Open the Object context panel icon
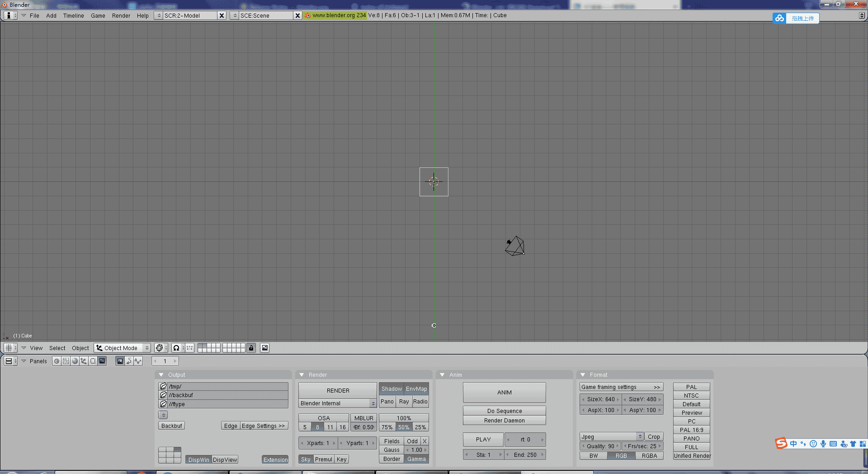The height and width of the screenshot is (474, 868). click(x=84, y=361)
